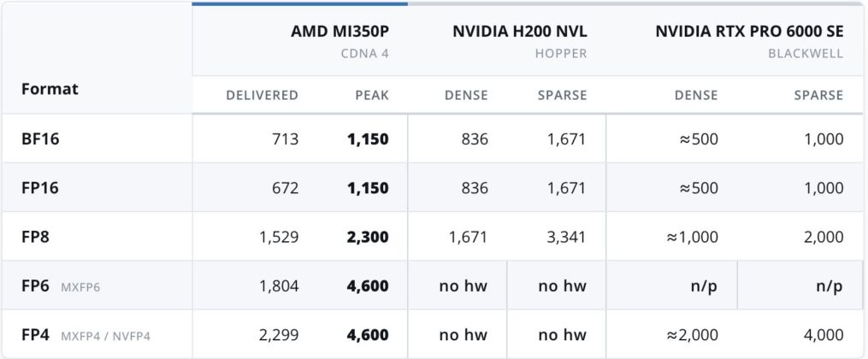Select the NVIDIA H200 NVL column header
Screen dimensions: 868x359
520,32
